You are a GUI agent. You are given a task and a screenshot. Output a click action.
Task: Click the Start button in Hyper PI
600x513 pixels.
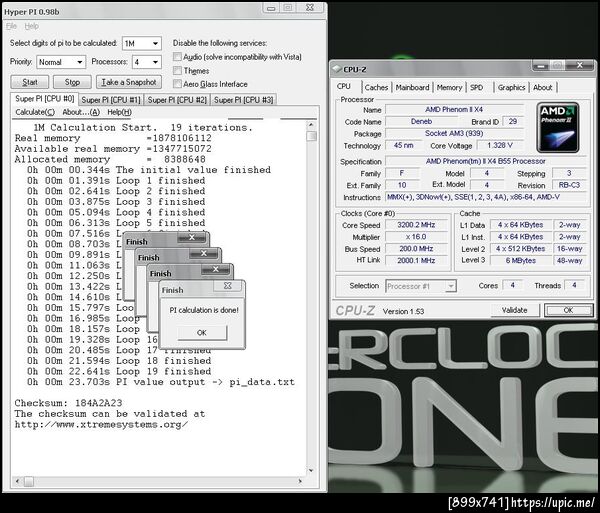point(30,82)
